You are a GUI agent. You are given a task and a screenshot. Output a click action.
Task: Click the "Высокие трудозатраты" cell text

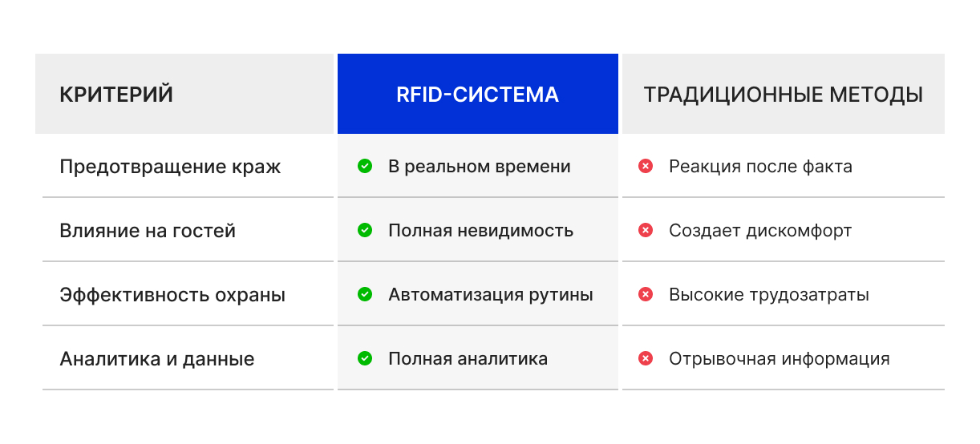(x=768, y=295)
